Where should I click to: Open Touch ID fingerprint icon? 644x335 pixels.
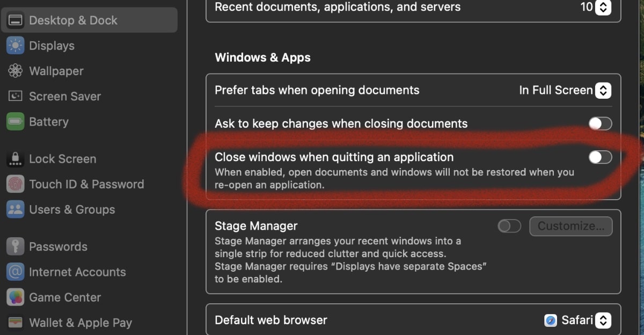(x=15, y=184)
